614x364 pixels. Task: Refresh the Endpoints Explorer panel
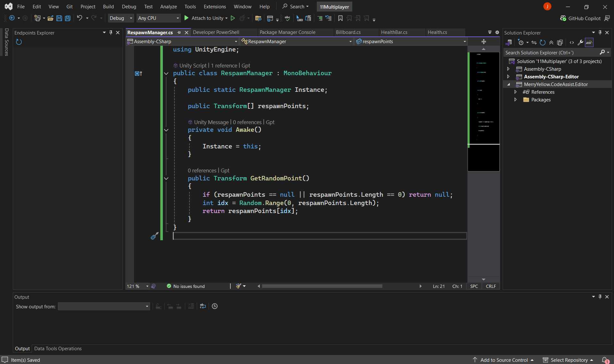[19, 42]
